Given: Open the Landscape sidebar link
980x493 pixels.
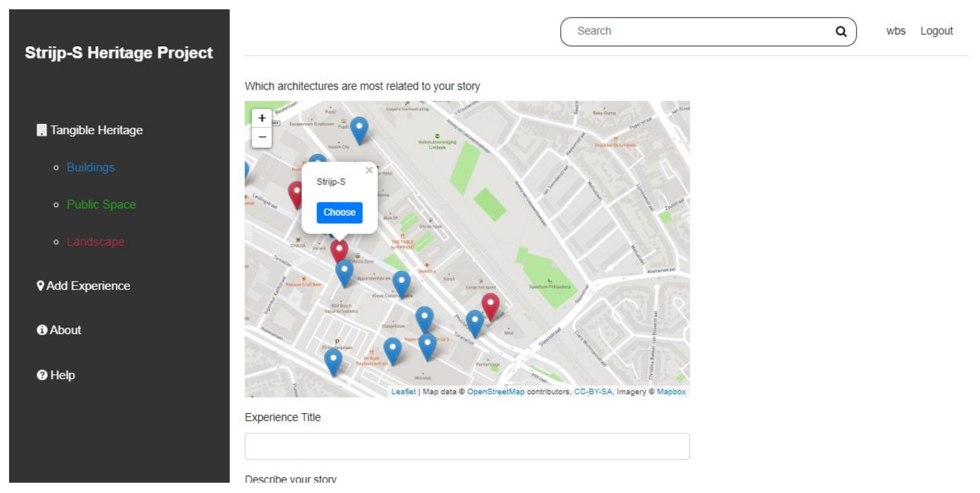Looking at the screenshot, I should 95,242.
